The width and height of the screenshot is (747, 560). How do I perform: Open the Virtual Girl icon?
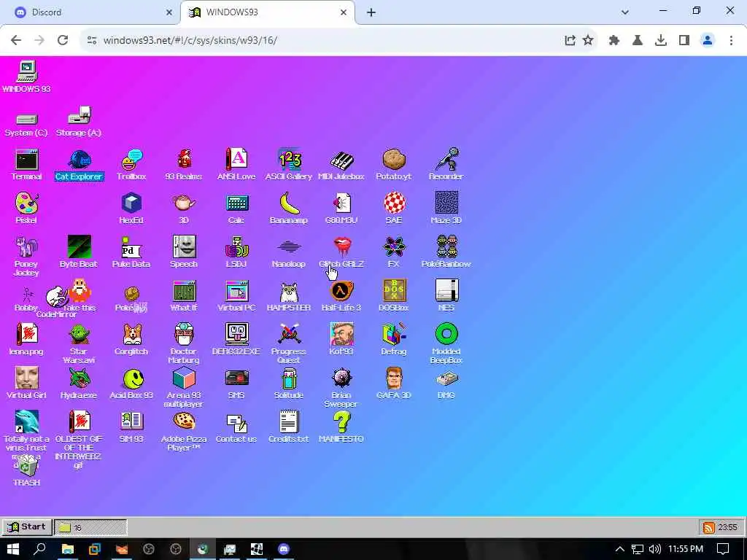point(27,378)
